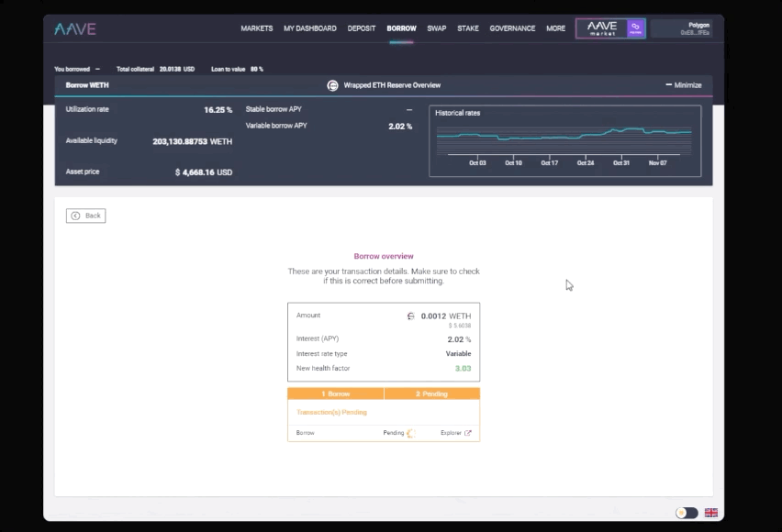Image resolution: width=782 pixels, height=532 pixels.
Task: Minimize the reserve overview panel
Action: pos(683,85)
